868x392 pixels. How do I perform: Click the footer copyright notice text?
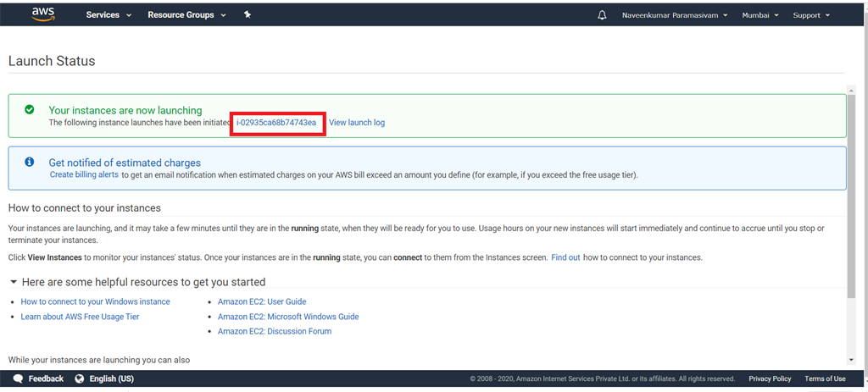pos(603,378)
